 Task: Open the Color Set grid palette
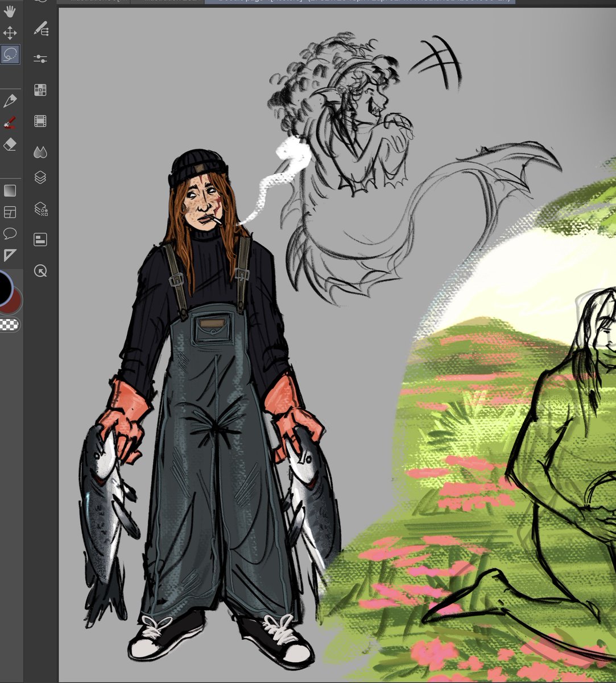tap(40, 89)
